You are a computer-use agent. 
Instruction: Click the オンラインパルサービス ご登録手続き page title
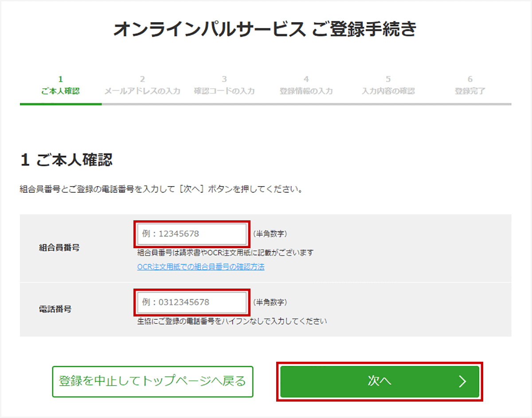point(265,30)
